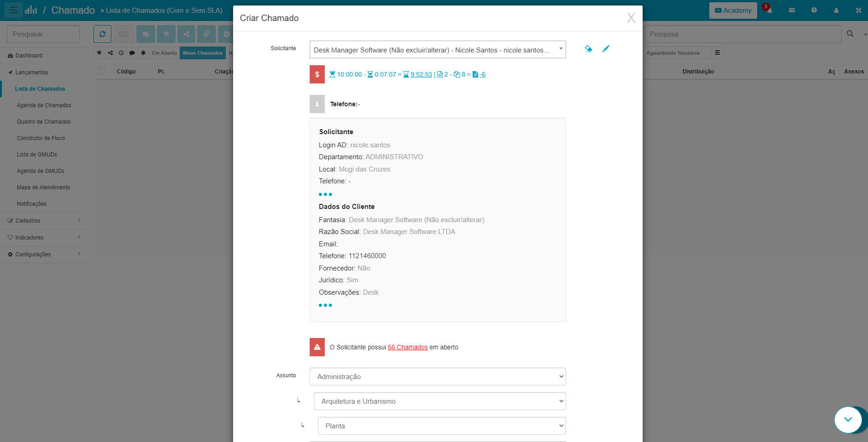This screenshot has width=868, height=442.
Task: Click the link chain toolbar button
Action: click(207, 34)
